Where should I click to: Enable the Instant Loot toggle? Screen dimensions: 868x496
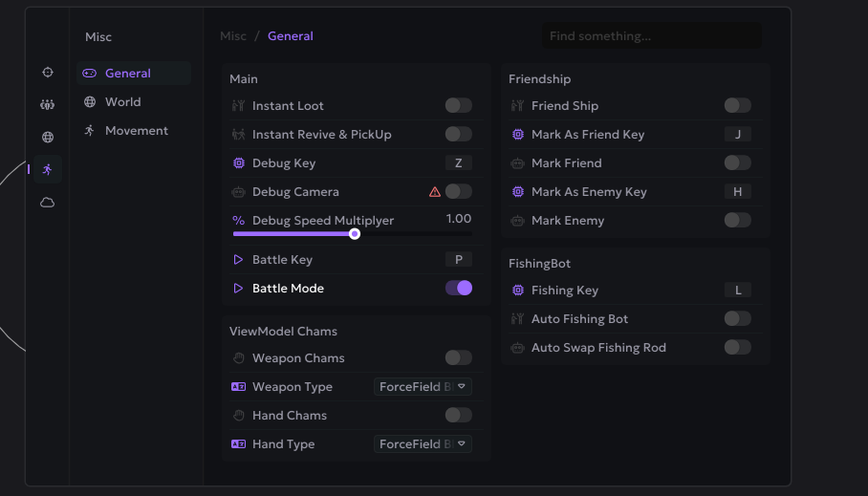[458, 106]
